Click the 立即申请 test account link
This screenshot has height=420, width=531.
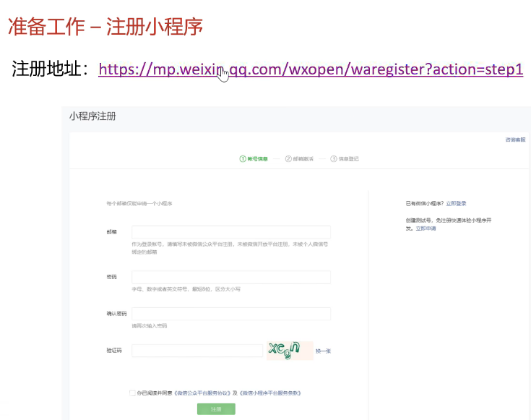(426, 228)
